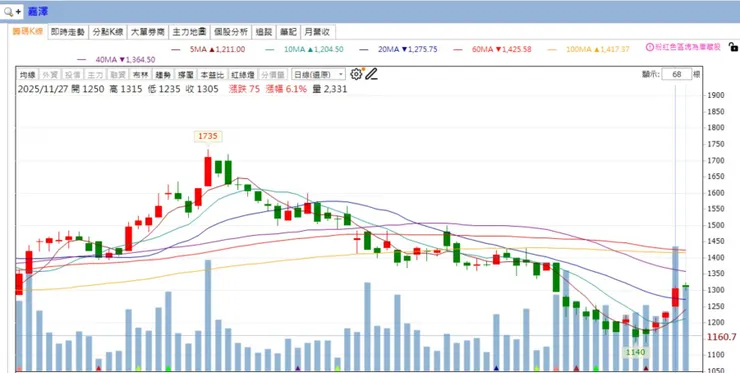Screen dimensions: 740x373
Task: Switch to the 籌碼K線 tab
Action: click(28, 32)
